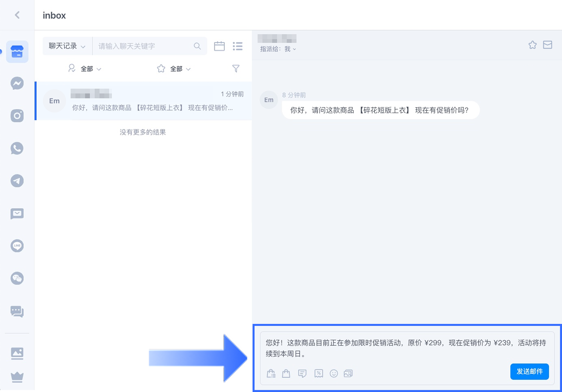This screenshot has width=562, height=392.
Task: Click the search magnifier icon
Action: (197, 46)
